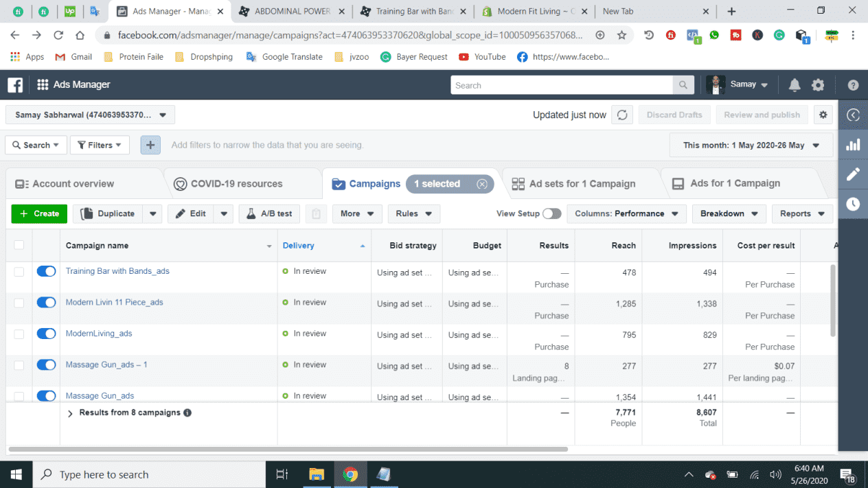Screen dimensions: 868x488
Task: Click the A/B test button
Action: pyautogui.click(x=269, y=213)
